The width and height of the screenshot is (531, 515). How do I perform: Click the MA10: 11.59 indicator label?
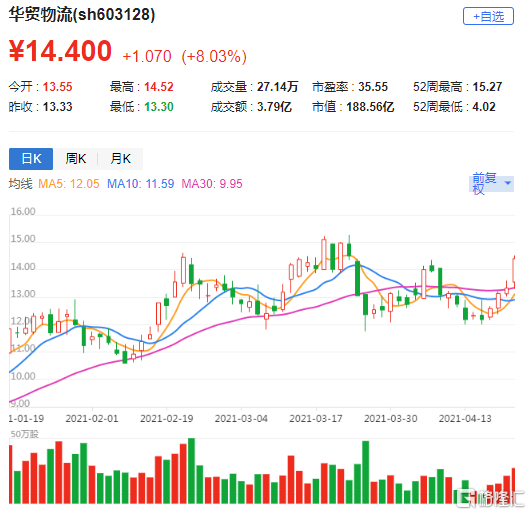[141, 184]
